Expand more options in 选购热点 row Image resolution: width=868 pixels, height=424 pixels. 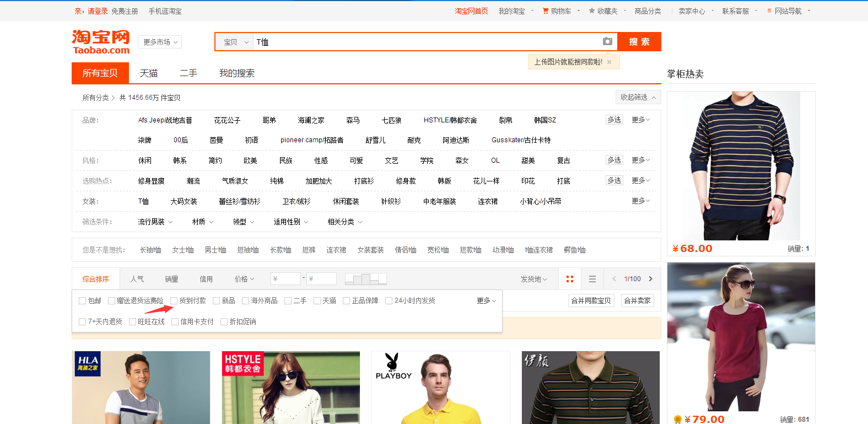641,180
